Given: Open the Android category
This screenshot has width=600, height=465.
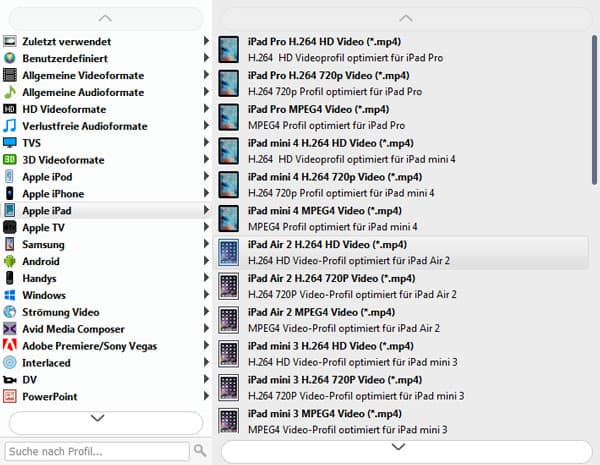Looking at the screenshot, I should click(106, 261).
